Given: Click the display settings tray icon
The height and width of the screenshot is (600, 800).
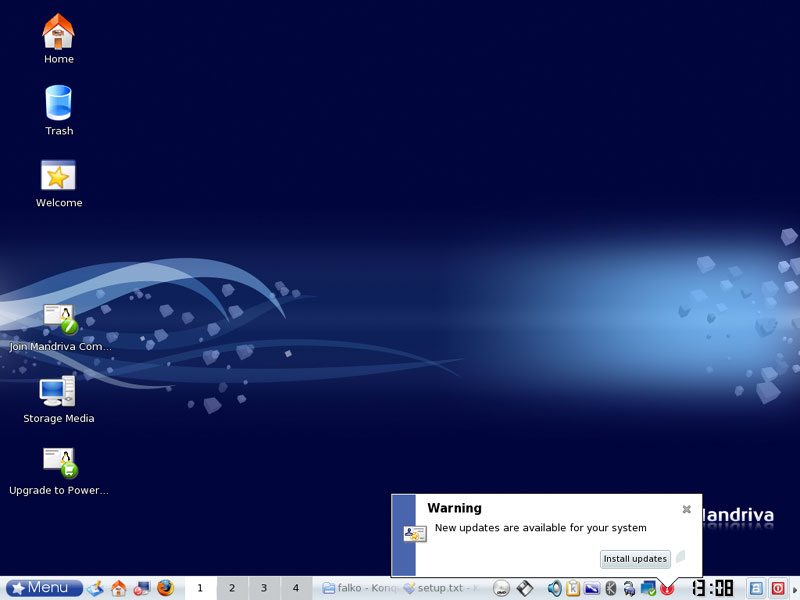Looking at the screenshot, I should (x=592, y=588).
